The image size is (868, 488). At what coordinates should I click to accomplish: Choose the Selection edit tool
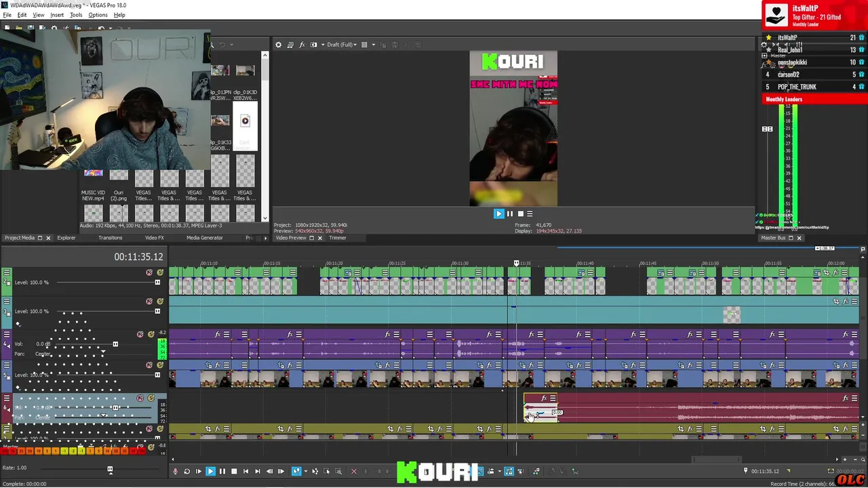326,471
